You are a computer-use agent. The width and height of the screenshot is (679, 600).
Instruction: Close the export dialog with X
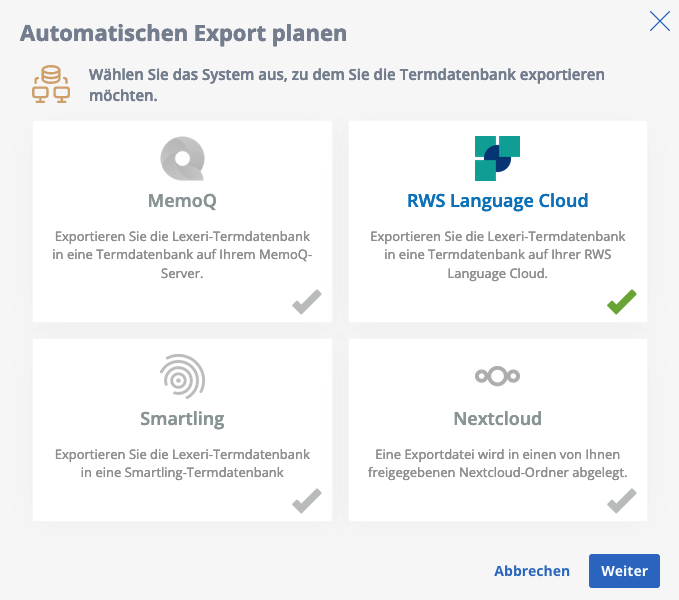coord(660,21)
